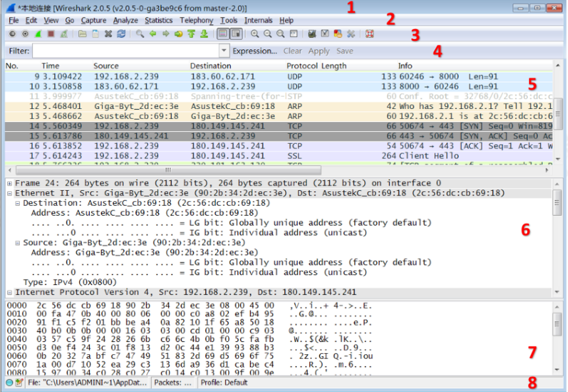Stop the running capture with the red square

pos(51,34)
